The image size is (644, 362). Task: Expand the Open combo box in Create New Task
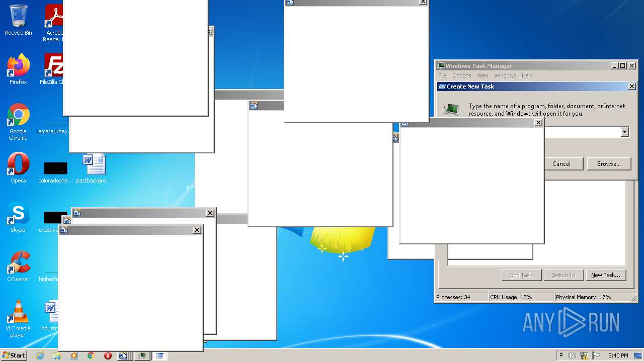click(624, 132)
